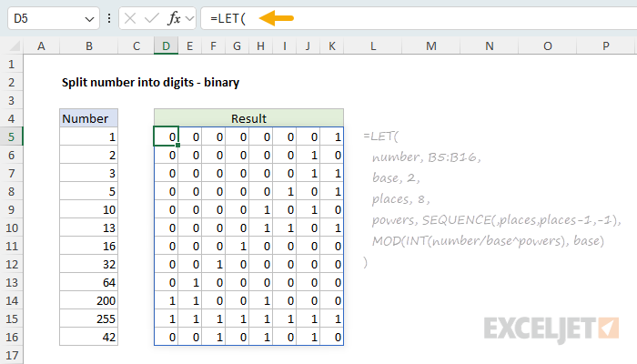Select cell K16 in the 42 row
637x364 pixels.
point(332,338)
